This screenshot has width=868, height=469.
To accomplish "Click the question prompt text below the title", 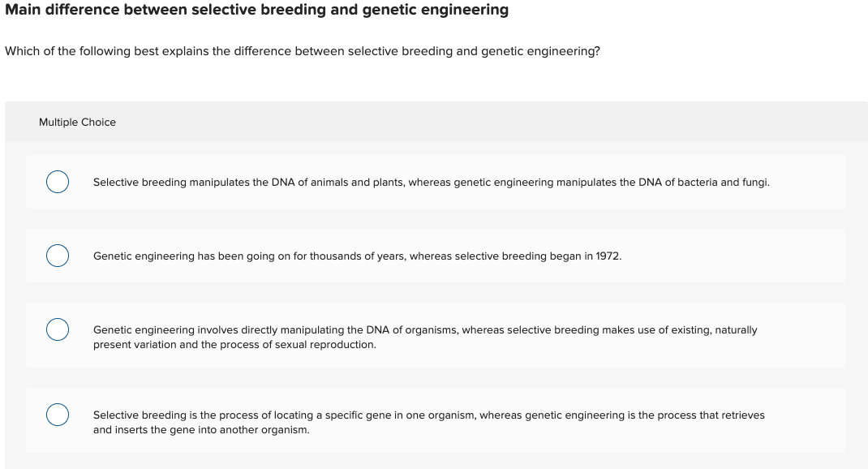I will (x=303, y=50).
